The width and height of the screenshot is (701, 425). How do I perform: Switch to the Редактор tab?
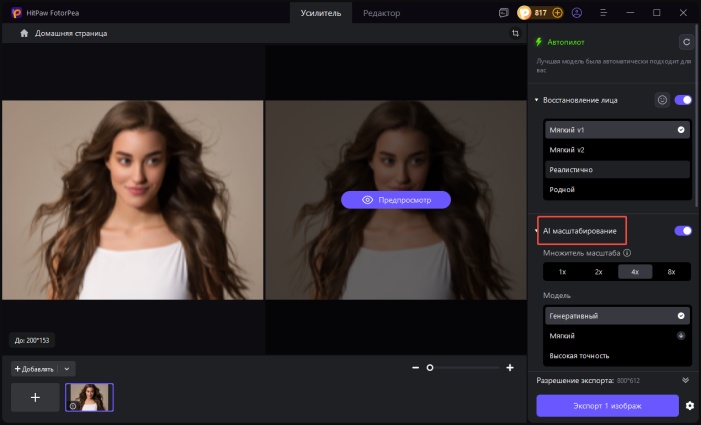coord(382,13)
